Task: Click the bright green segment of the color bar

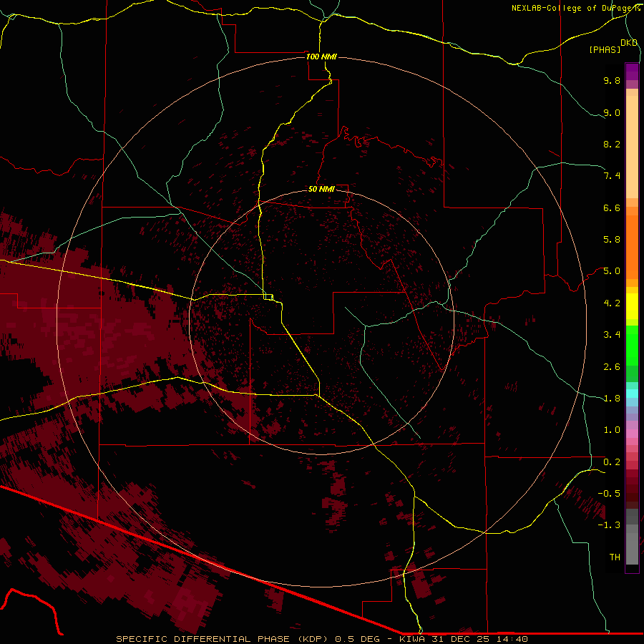Action: pyautogui.click(x=632, y=346)
